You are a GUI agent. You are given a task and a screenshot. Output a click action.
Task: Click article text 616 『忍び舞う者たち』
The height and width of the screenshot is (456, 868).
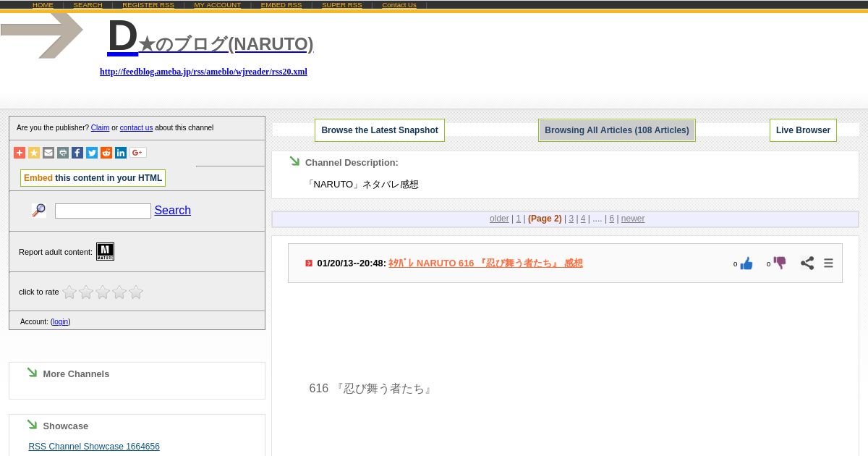pyautogui.click(x=372, y=389)
